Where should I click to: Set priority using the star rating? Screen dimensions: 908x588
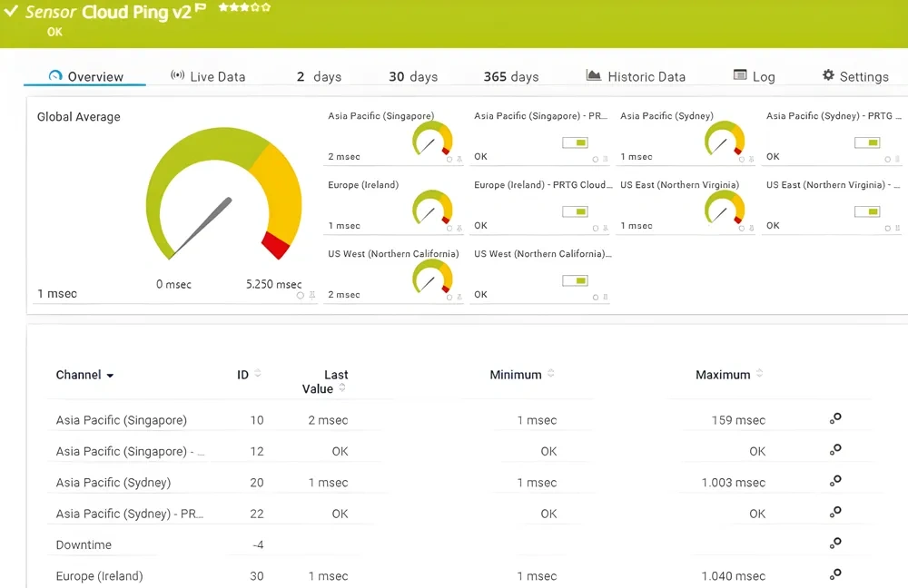tap(244, 7)
